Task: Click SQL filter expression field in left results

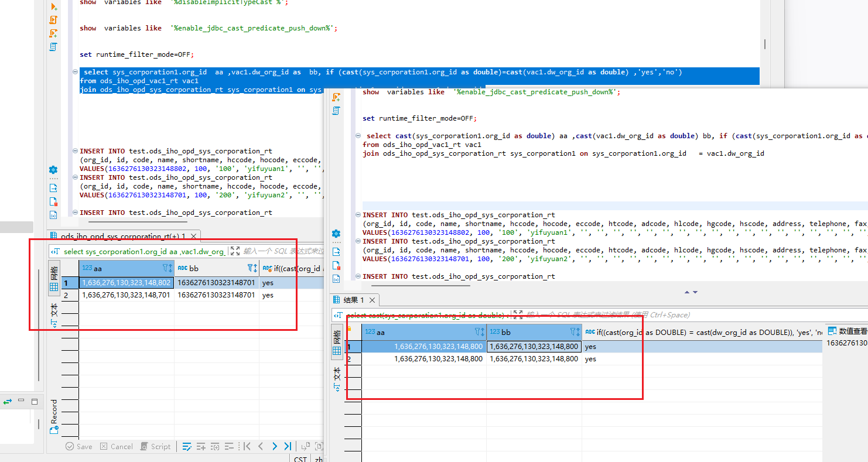Action: tap(283, 251)
